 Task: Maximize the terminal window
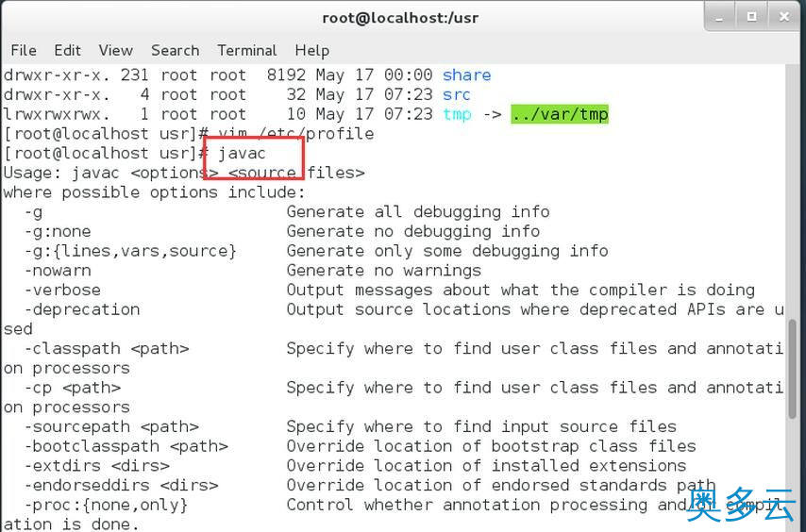(x=751, y=17)
